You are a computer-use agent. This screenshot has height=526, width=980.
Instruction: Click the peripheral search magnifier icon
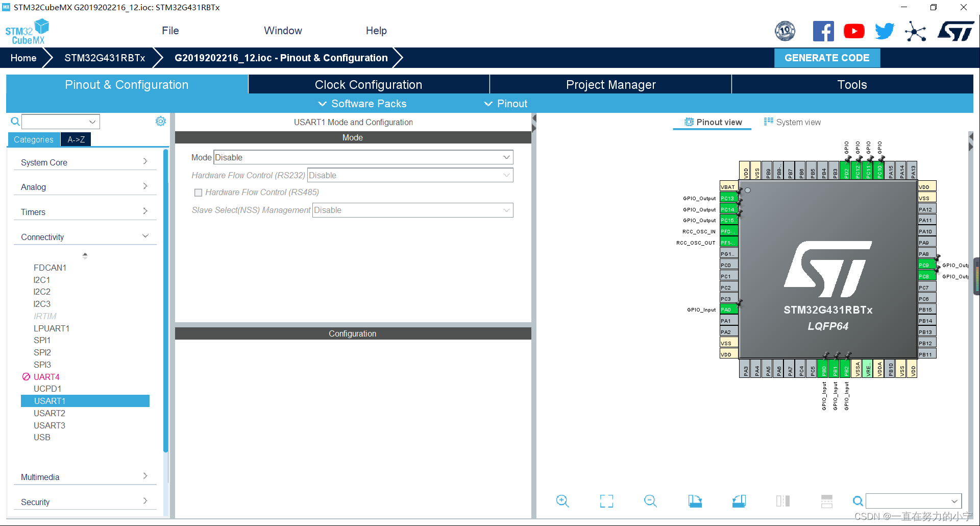(x=15, y=122)
